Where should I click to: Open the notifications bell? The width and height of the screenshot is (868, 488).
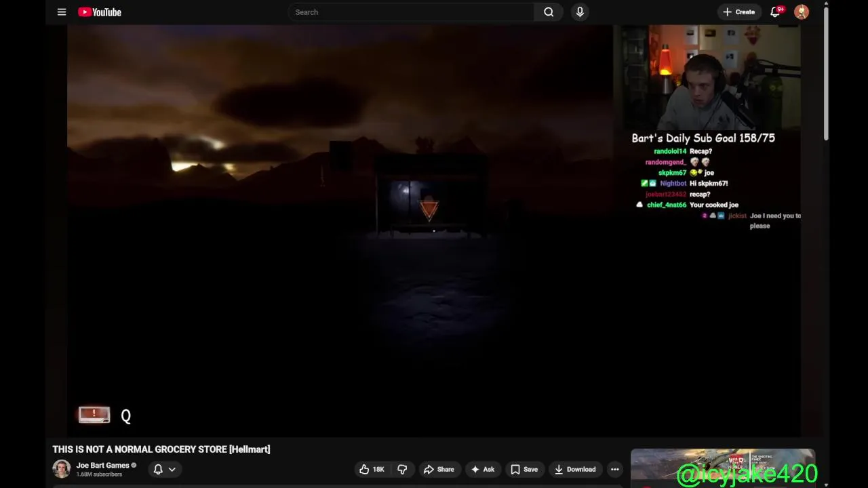[x=775, y=12]
